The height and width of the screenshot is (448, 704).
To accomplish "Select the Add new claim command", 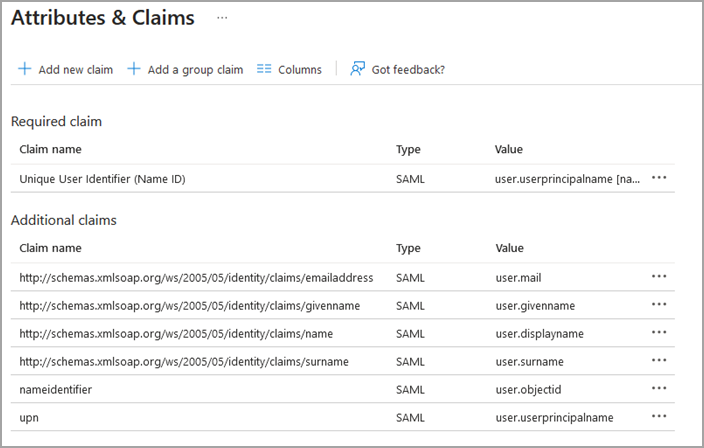I will point(75,70).
